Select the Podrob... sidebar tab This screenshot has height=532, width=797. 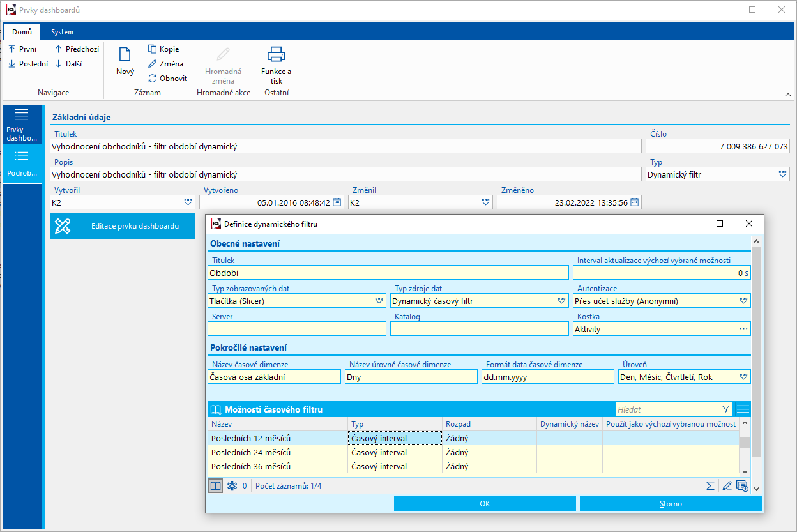click(x=22, y=164)
